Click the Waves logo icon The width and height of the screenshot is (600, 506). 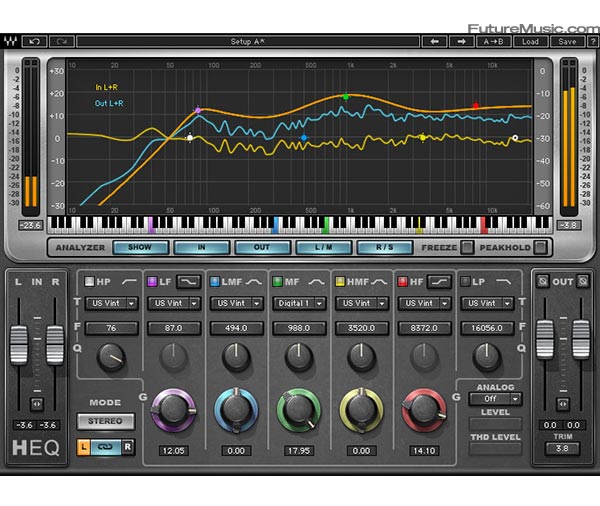[x=10, y=41]
